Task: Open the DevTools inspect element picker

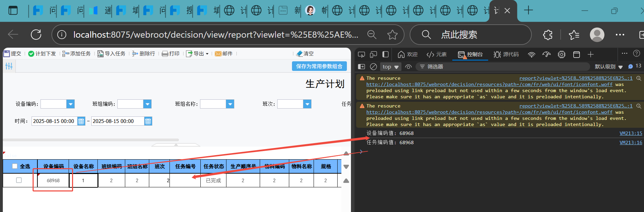Action: coord(361,54)
